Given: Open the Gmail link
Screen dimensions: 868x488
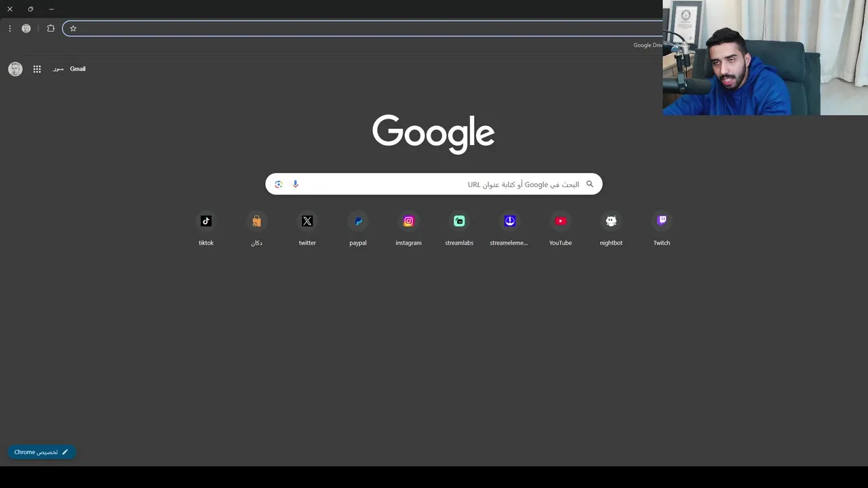Looking at the screenshot, I should coord(77,69).
